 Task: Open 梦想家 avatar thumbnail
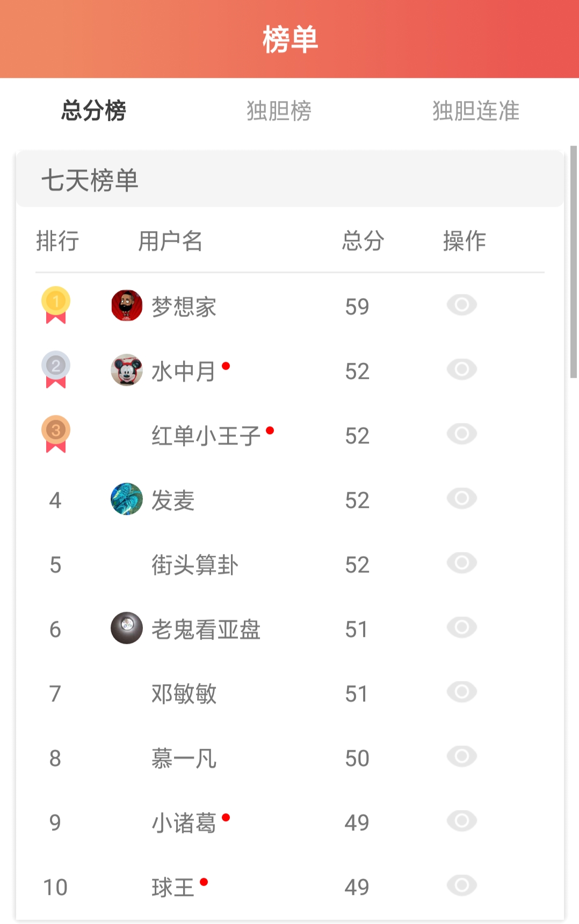[x=127, y=305]
